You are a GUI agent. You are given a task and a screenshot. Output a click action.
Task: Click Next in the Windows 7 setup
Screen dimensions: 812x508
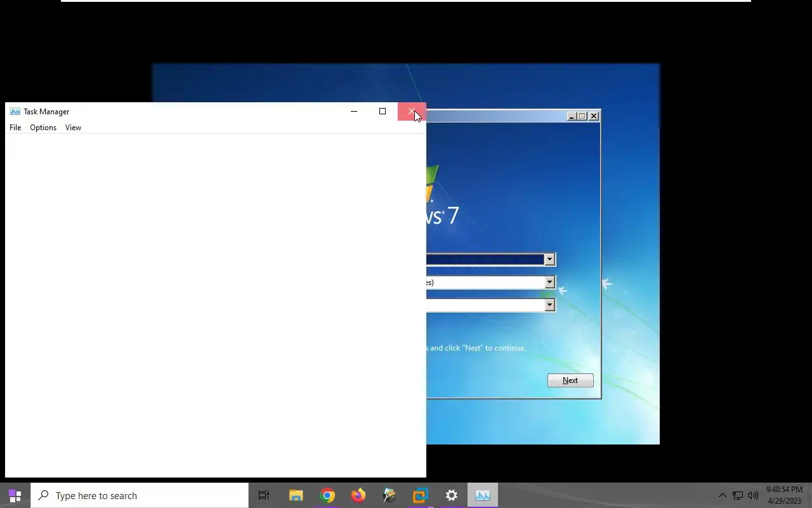[x=570, y=380]
